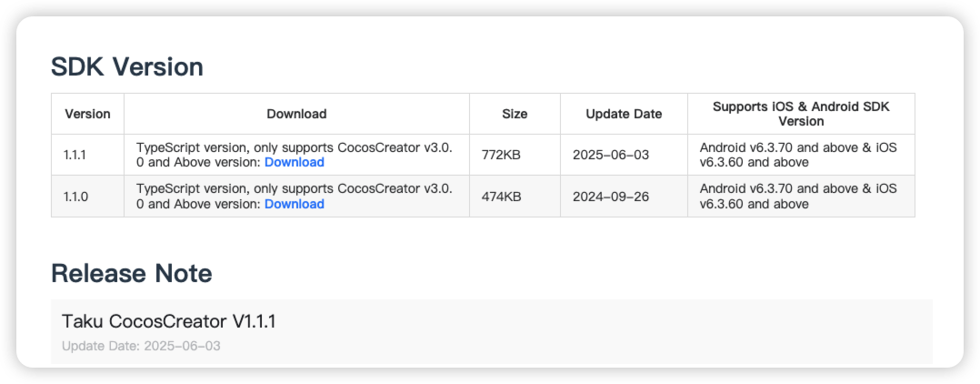Select the Release Note heading
Viewport: 980px width, 384px height.
(x=131, y=273)
